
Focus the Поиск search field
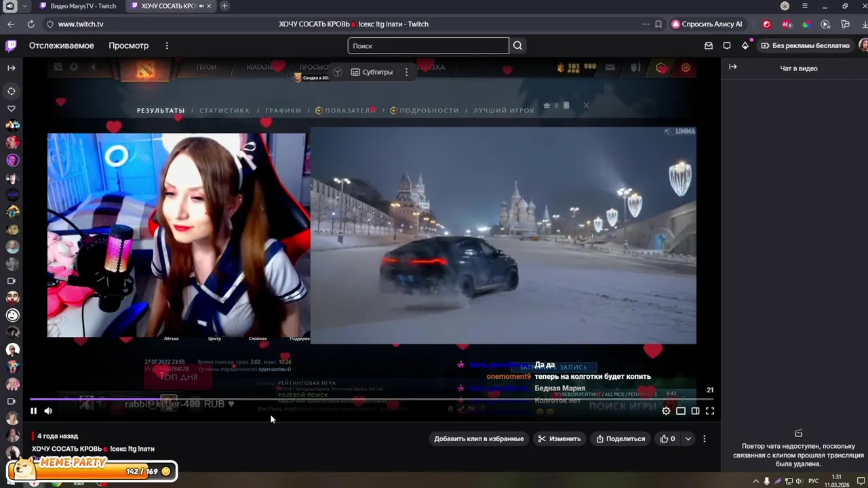click(x=428, y=45)
